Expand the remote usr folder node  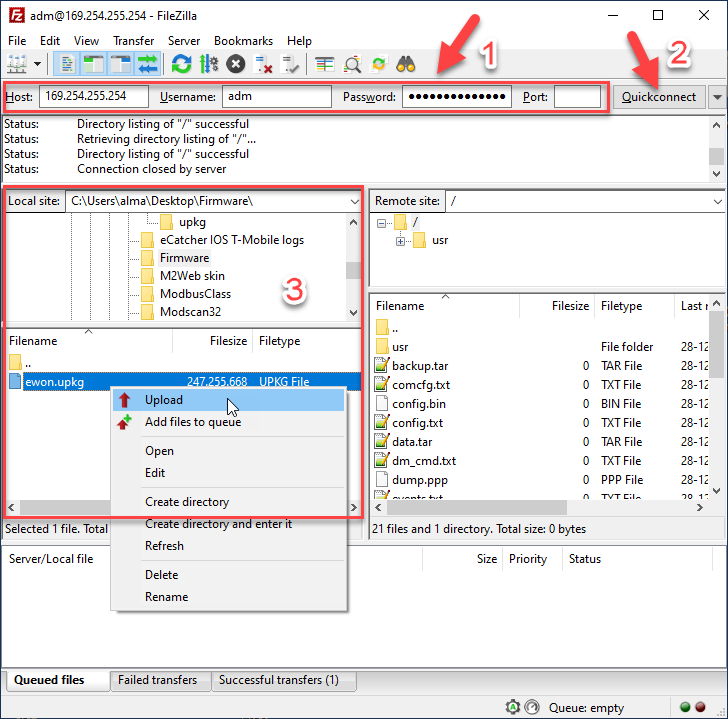[x=400, y=241]
